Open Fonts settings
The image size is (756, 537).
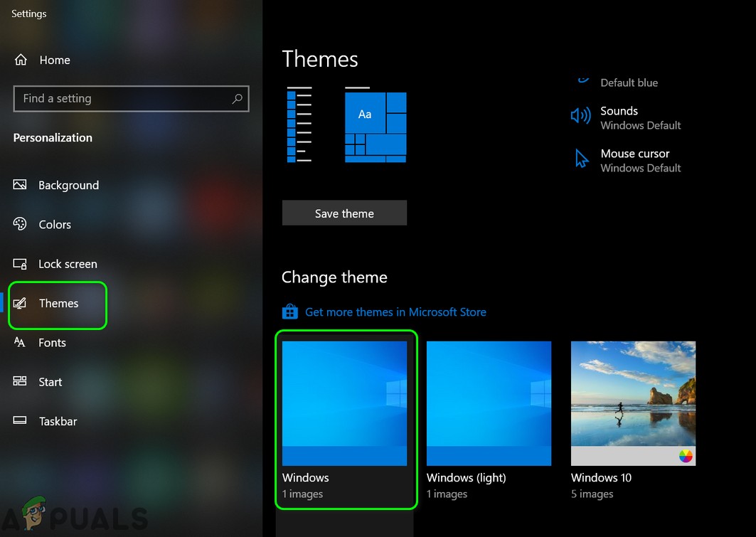(x=40, y=343)
